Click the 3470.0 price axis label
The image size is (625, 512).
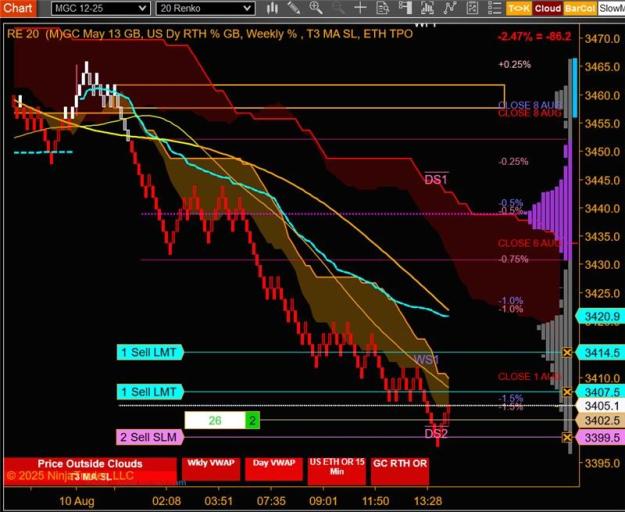tap(602, 39)
